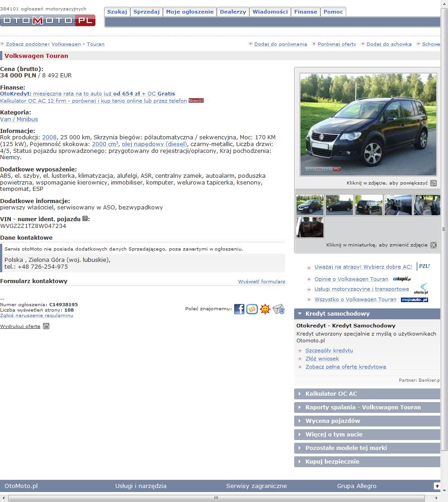The width and height of the screenshot is (448, 502).
Task: Click Zgłoś naruszenie regulaminu link
Action: coord(37,315)
